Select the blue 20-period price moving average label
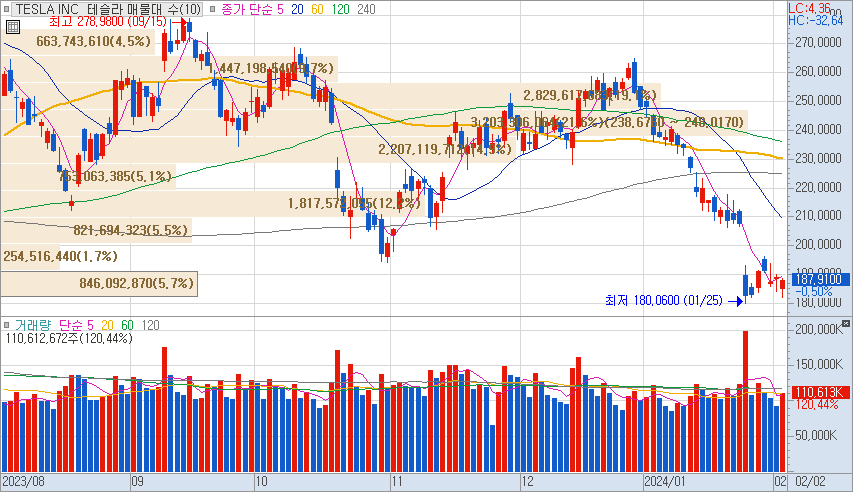853x492 pixels. 297,9
